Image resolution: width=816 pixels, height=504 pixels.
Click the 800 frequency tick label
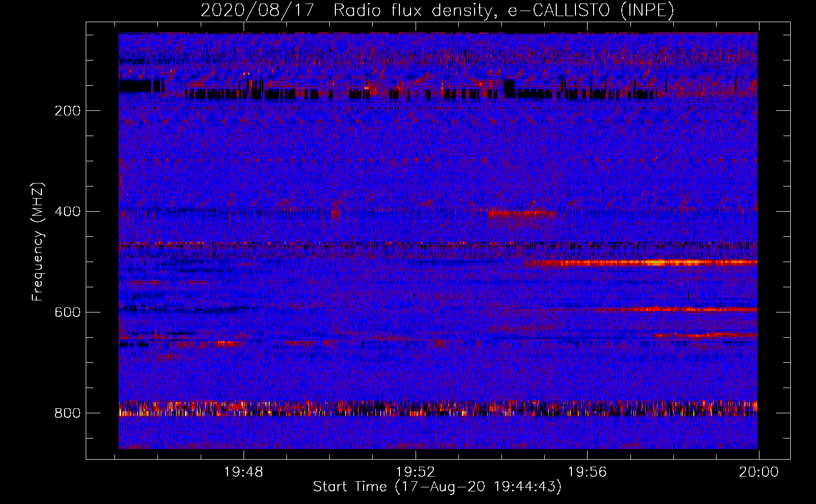pos(68,413)
